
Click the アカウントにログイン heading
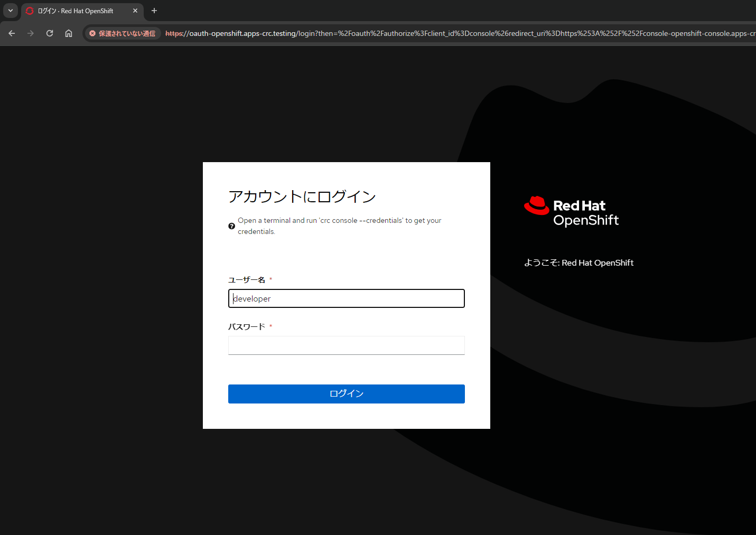click(x=302, y=196)
